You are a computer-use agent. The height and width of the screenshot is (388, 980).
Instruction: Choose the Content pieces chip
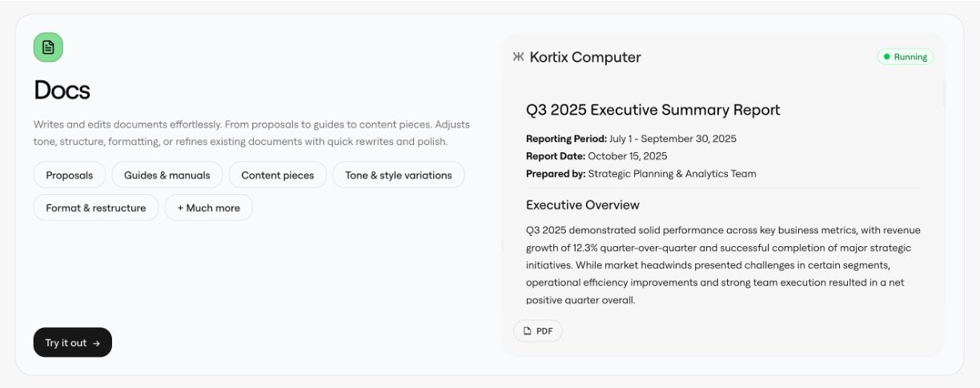278,175
